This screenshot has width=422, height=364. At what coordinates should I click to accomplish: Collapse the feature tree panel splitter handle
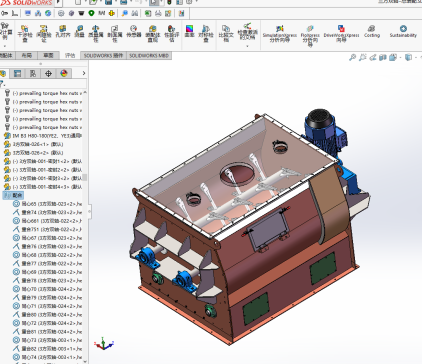click(89, 211)
